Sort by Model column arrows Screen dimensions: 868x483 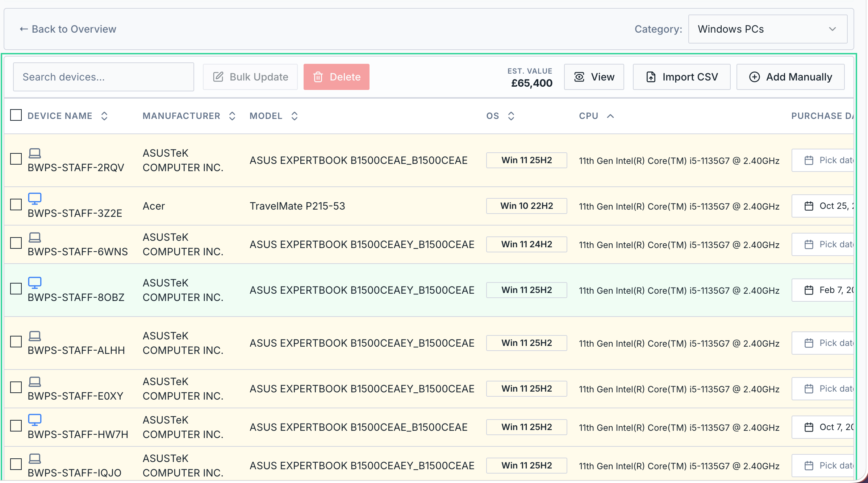point(295,116)
